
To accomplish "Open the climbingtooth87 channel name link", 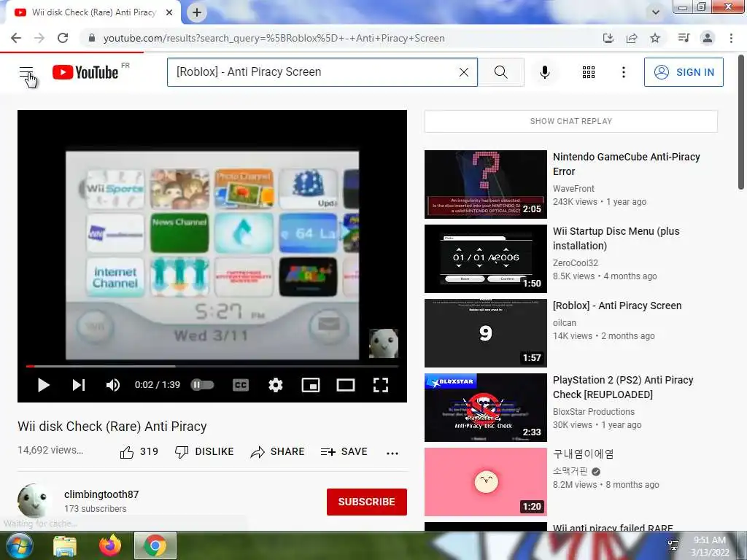I will tap(101, 494).
